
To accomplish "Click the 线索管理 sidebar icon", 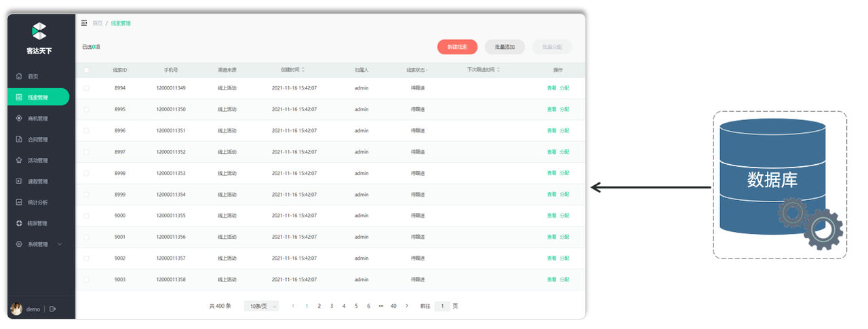I will tap(19, 98).
